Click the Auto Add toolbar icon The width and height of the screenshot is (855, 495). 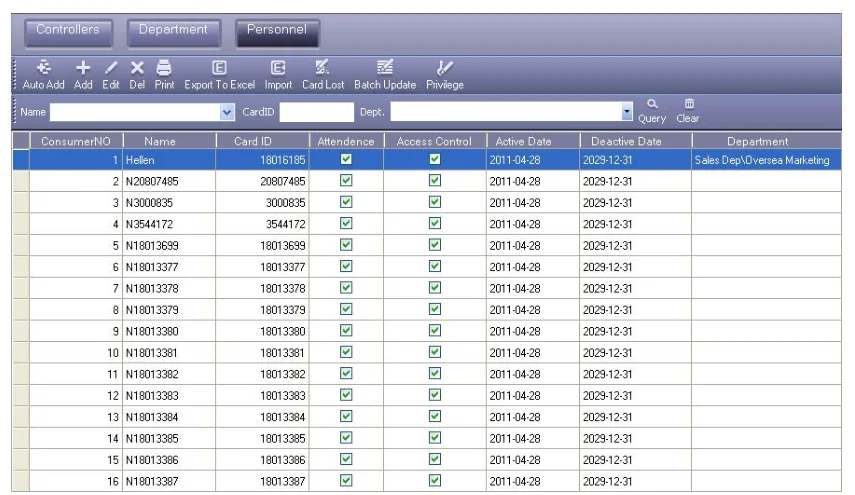click(44, 75)
